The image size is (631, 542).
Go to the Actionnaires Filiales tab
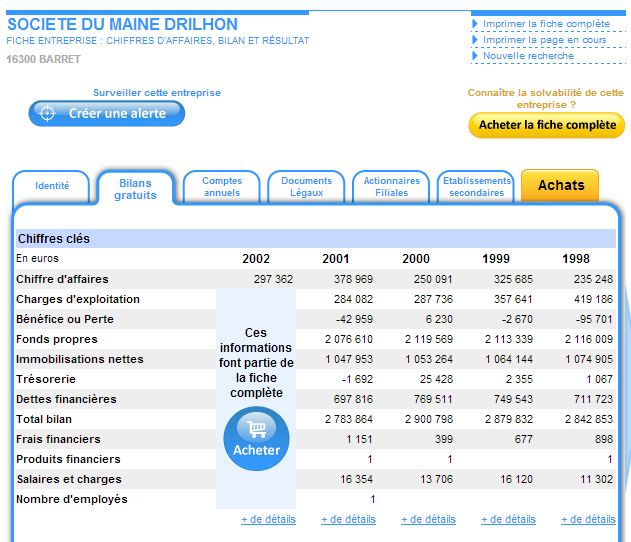click(x=392, y=187)
